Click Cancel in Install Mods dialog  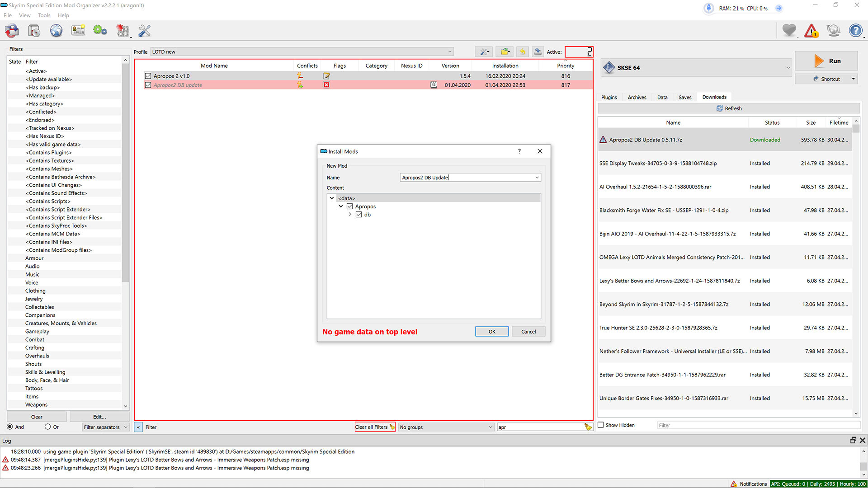pyautogui.click(x=528, y=332)
